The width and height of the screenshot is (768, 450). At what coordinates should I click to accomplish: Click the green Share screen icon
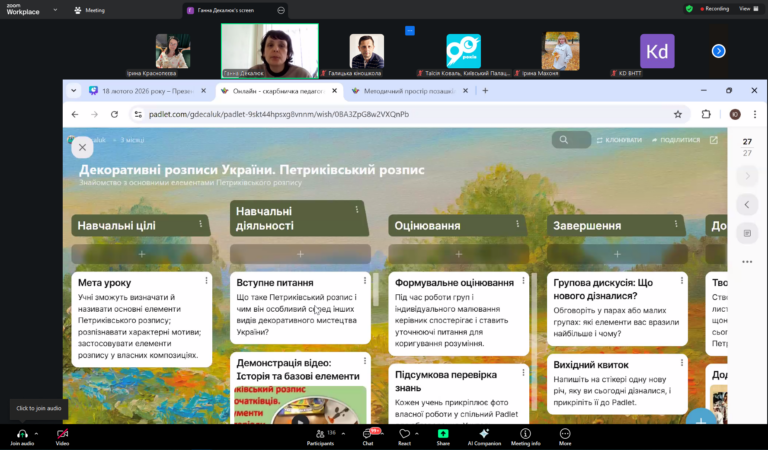point(443,433)
